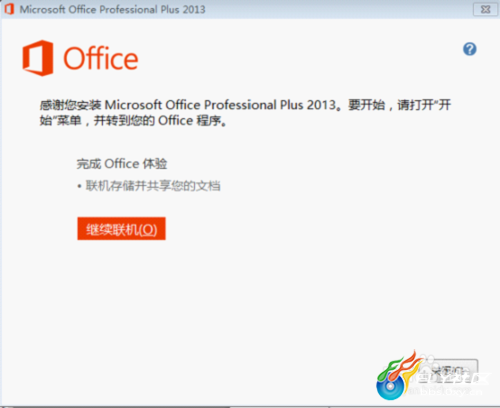Click the title "Microsoft Office Professional Plus 2013"
The image size is (500, 408).
coord(112,9)
